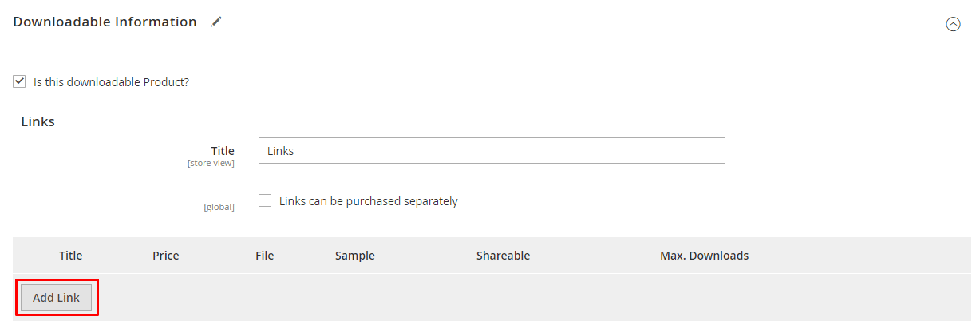Image resolution: width=980 pixels, height=329 pixels.
Task: Click the [global] scope label
Action: tap(219, 208)
